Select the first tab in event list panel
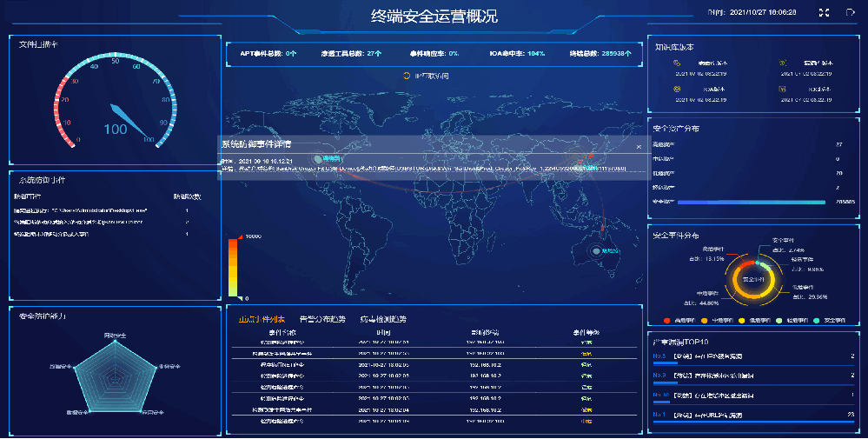This screenshot has width=868, height=439. [x=262, y=319]
